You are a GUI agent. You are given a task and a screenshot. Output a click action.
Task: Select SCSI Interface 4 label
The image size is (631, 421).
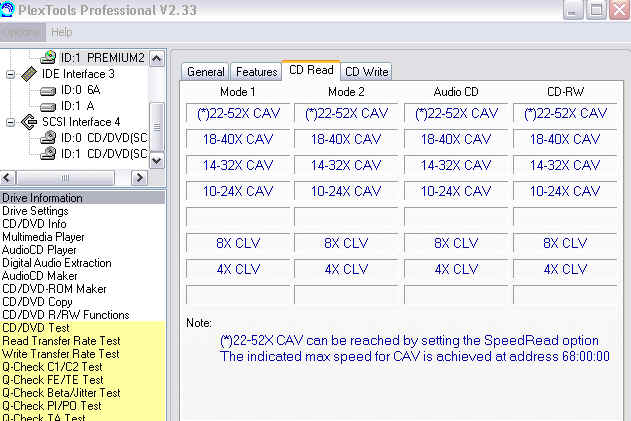(x=81, y=122)
